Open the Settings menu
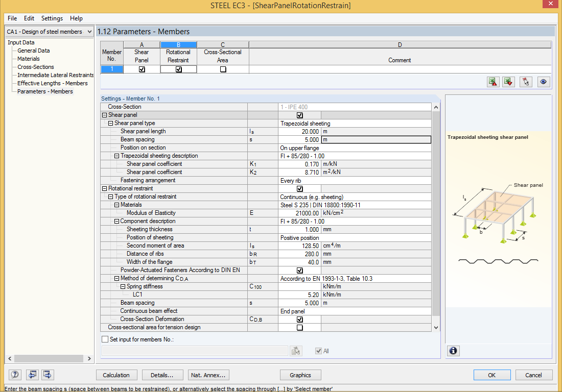562x392 pixels. [x=52, y=18]
